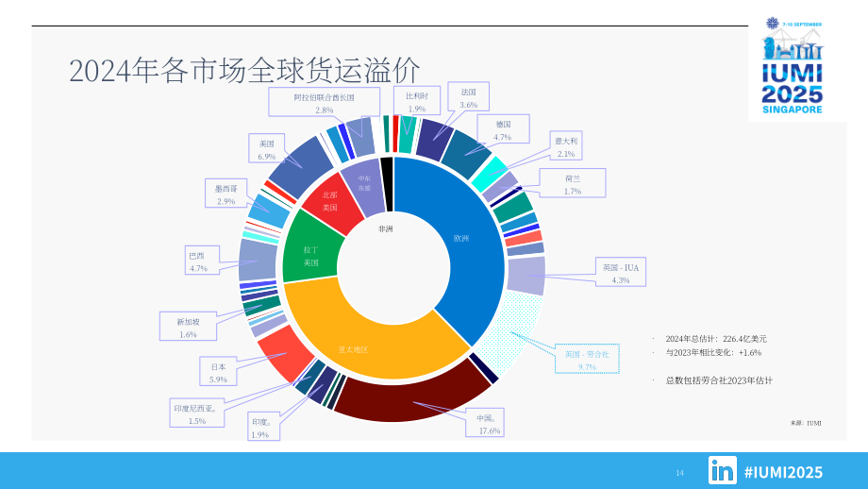Image resolution: width=868 pixels, height=489 pixels.
Task: Click the 法国 3.6% data label
Action: point(468,97)
